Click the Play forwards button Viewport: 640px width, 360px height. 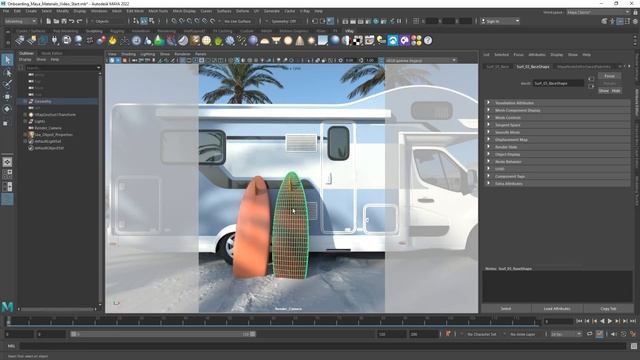pyautogui.click(x=610, y=321)
